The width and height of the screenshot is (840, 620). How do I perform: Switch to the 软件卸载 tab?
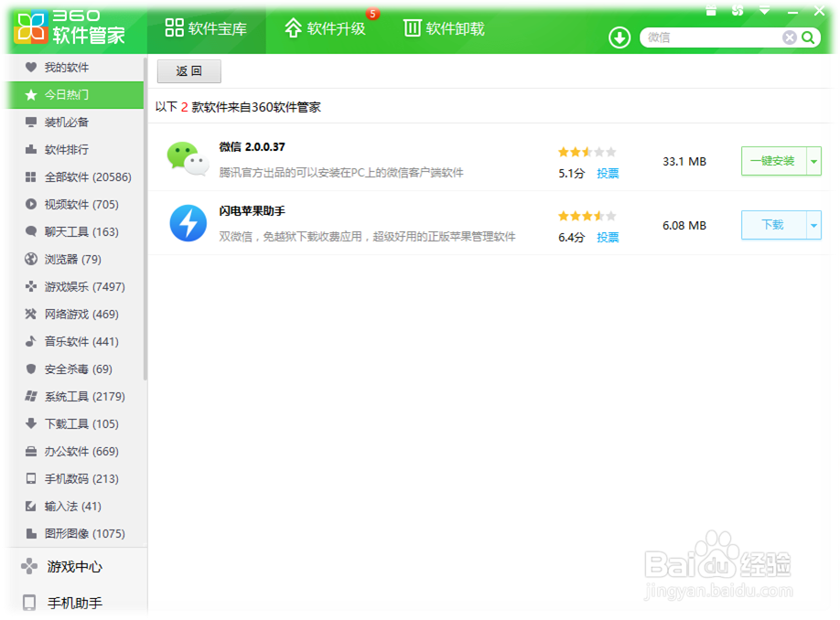(444, 27)
